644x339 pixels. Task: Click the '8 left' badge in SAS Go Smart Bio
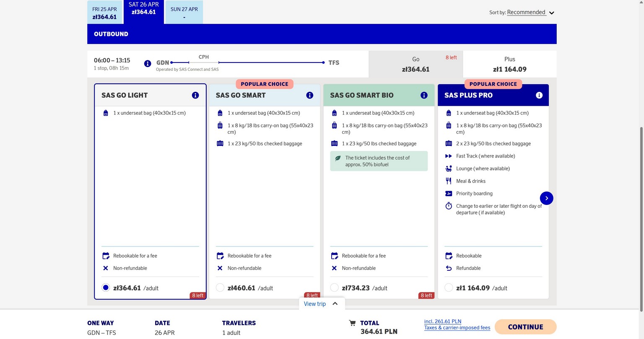426,295
